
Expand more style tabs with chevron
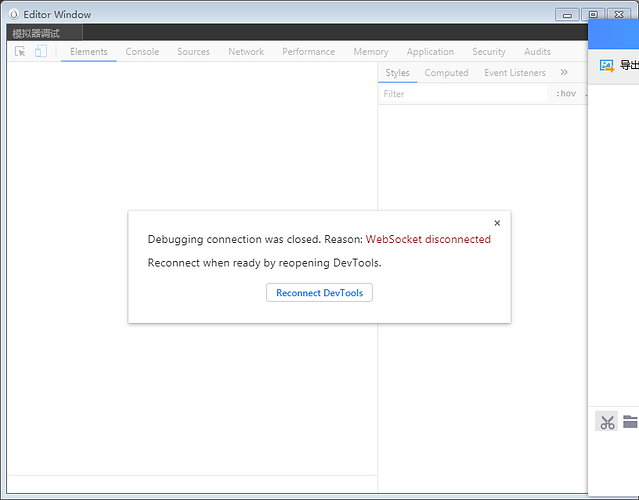[564, 73]
